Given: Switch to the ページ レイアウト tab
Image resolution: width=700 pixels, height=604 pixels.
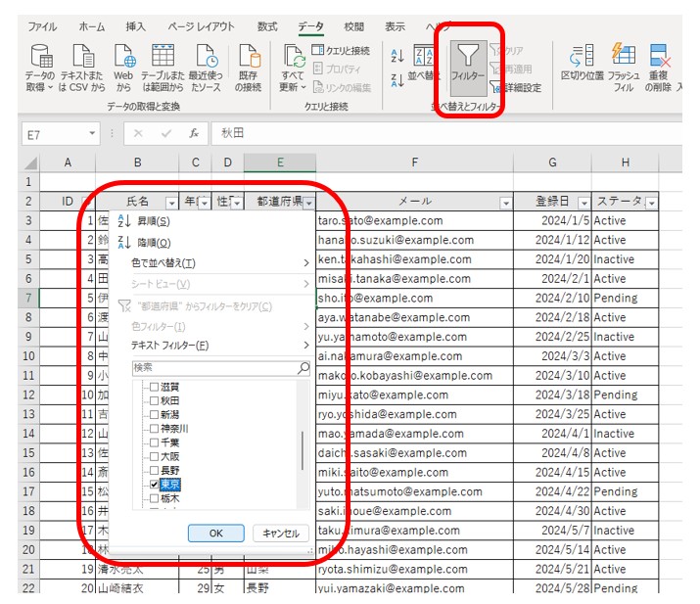Looking at the screenshot, I should [201, 26].
